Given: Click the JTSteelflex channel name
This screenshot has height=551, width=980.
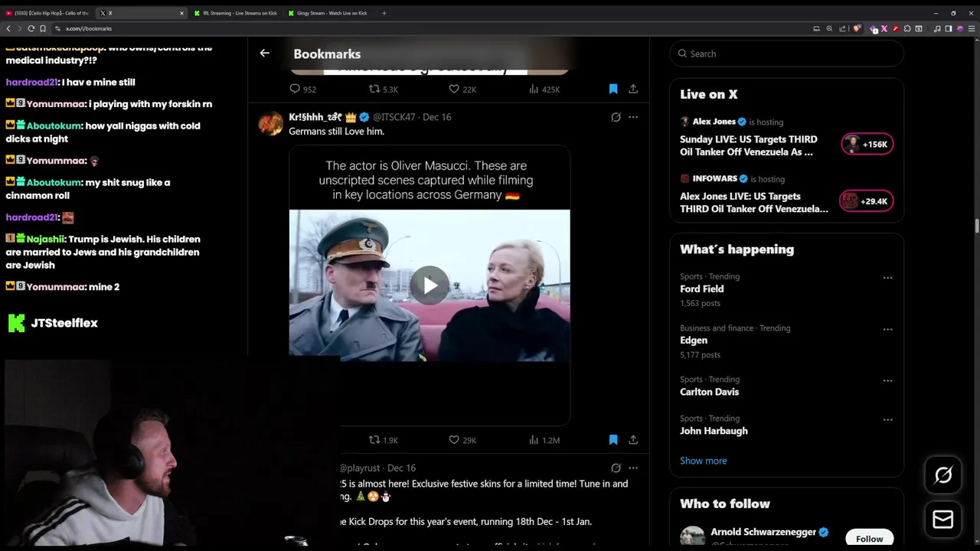Looking at the screenshot, I should tap(64, 323).
